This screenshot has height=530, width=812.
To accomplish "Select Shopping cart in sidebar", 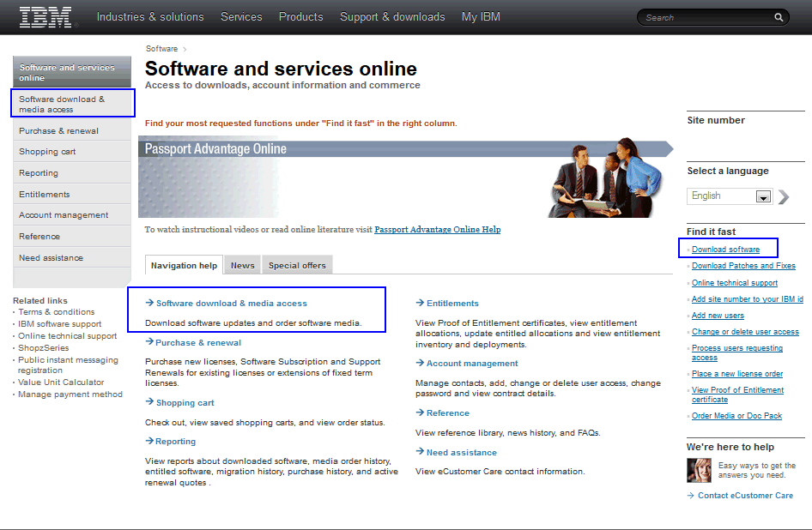I will [x=72, y=152].
